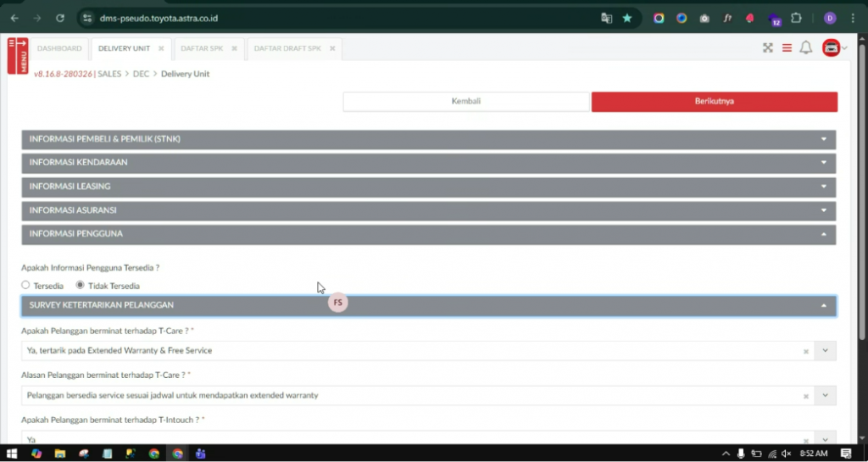Open the T-Care reason dropdown arrow
868x462 pixels.
825,395
